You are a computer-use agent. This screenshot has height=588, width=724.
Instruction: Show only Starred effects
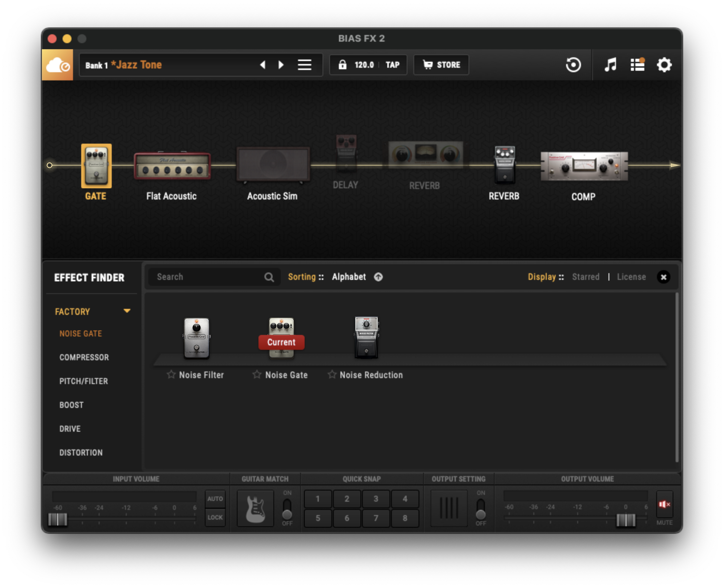tap(586, 277)
